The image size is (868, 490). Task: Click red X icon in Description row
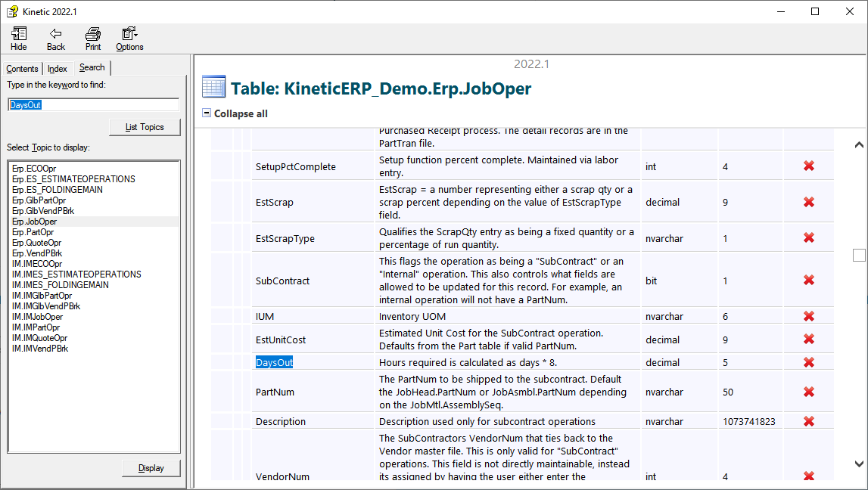tap(809, 421)
